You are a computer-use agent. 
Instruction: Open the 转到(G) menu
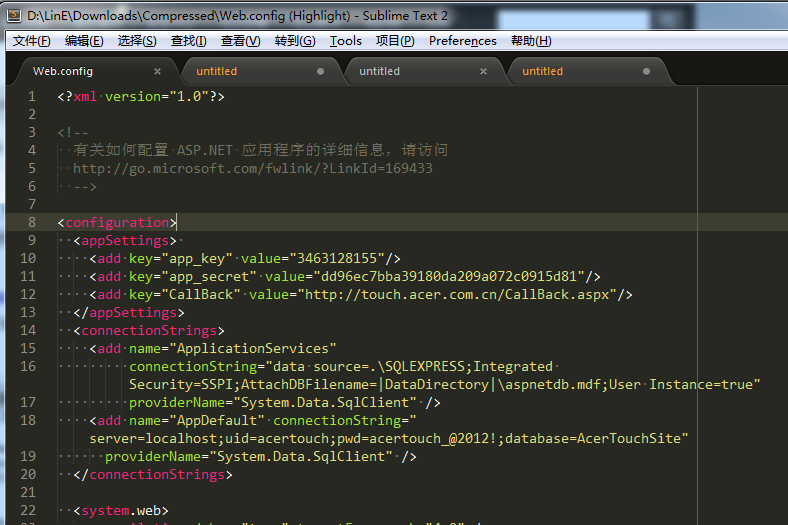(295, 41)
